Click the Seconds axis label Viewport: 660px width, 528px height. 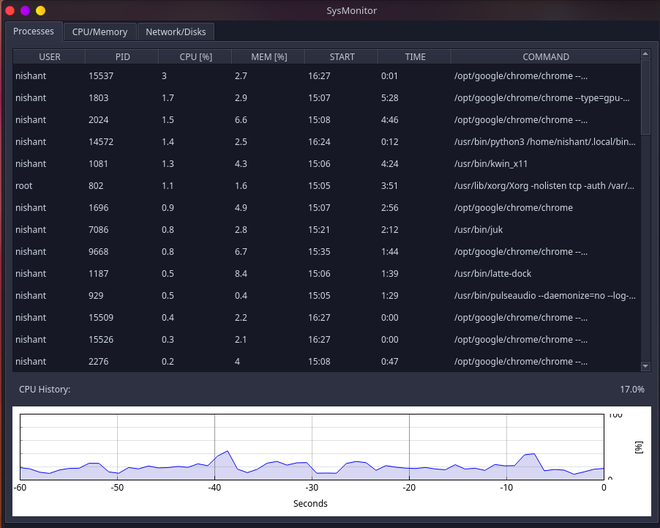coord(310,504)
